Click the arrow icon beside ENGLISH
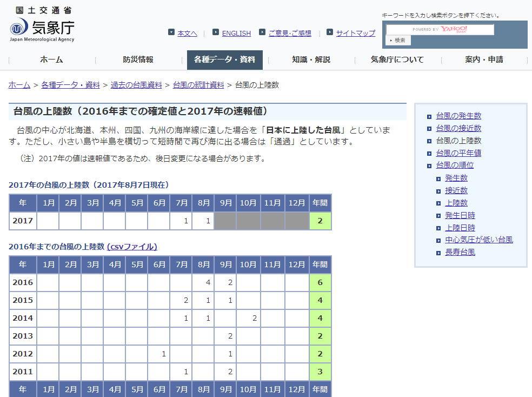Image resolution: width=532 pixels, height=397 pixels. (x=216, y=32)
